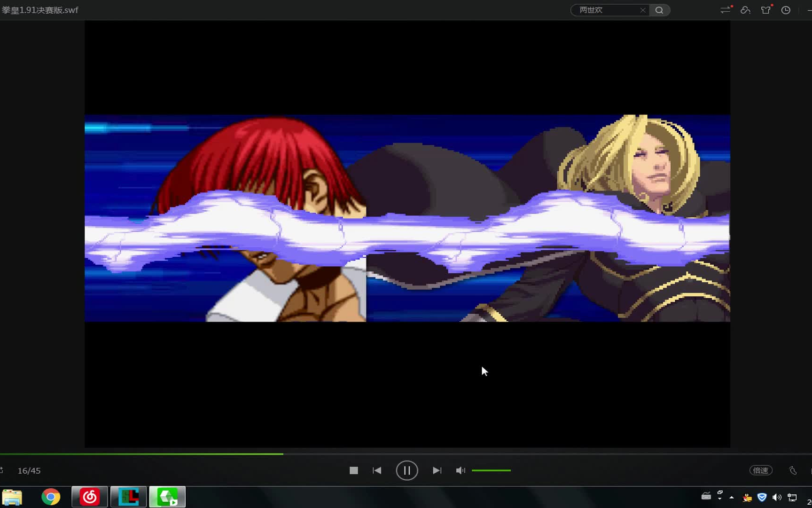Open the green video player taskbar icon
Image resolution: width=812 pixels, height=508 pixels.
pyautogui.click(x=167, y=497)
